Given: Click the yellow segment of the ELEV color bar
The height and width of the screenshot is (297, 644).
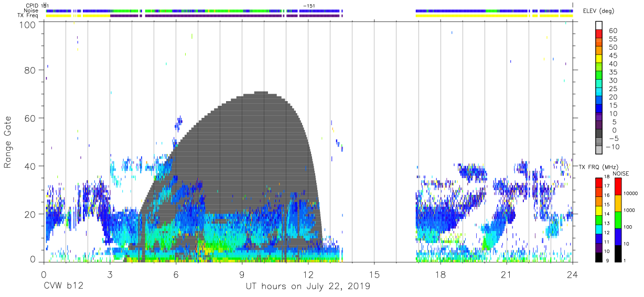Looking at the screenshot, I should 599,59.
